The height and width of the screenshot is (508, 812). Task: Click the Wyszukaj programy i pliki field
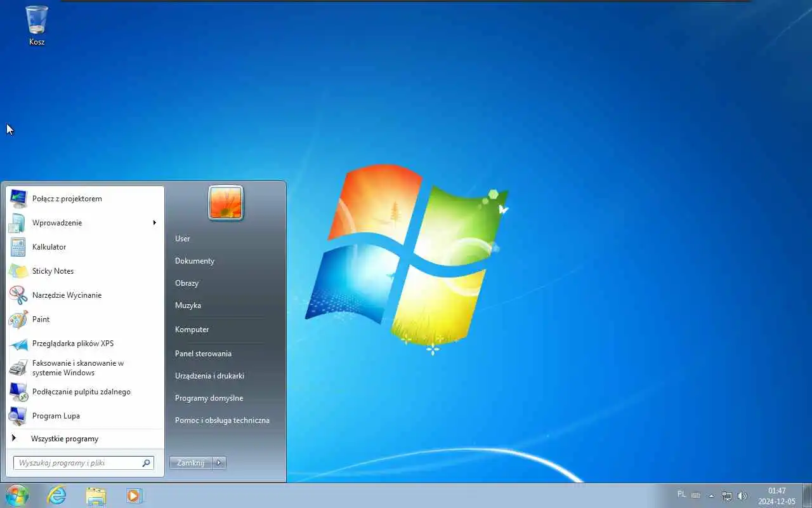click(x=83, y=463)
